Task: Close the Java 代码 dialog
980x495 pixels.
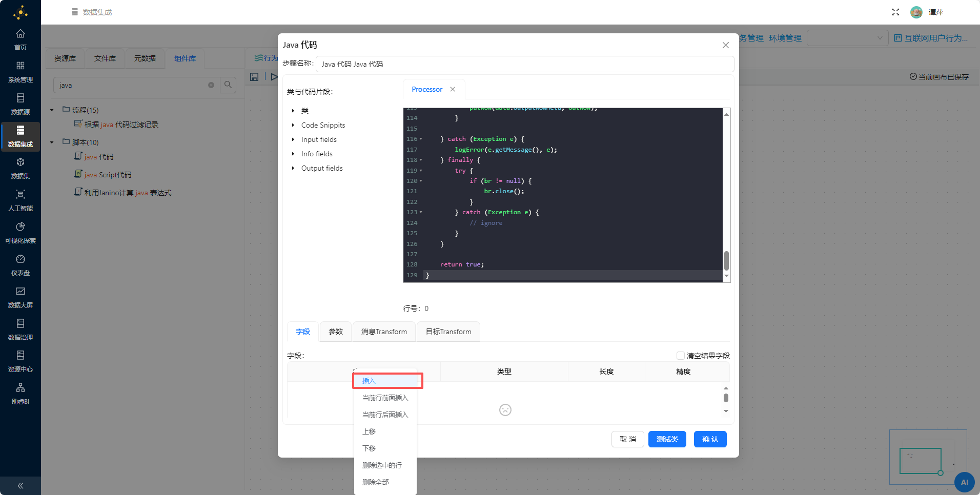Action: 726,45
